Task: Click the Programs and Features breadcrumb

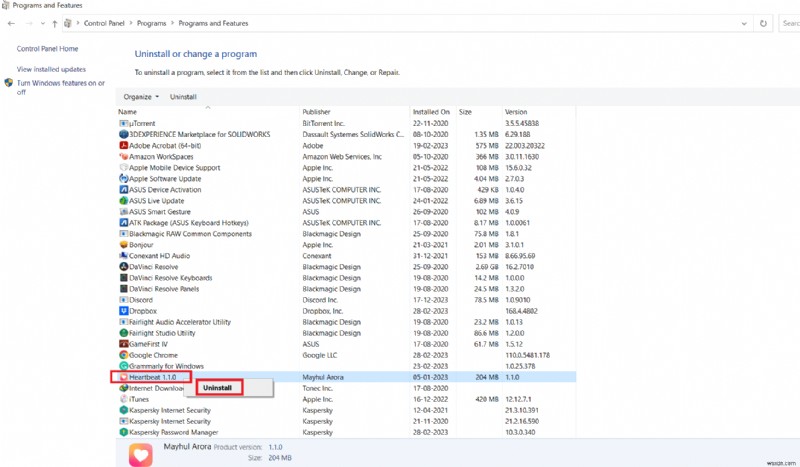Action: click(x=213, y=23)
